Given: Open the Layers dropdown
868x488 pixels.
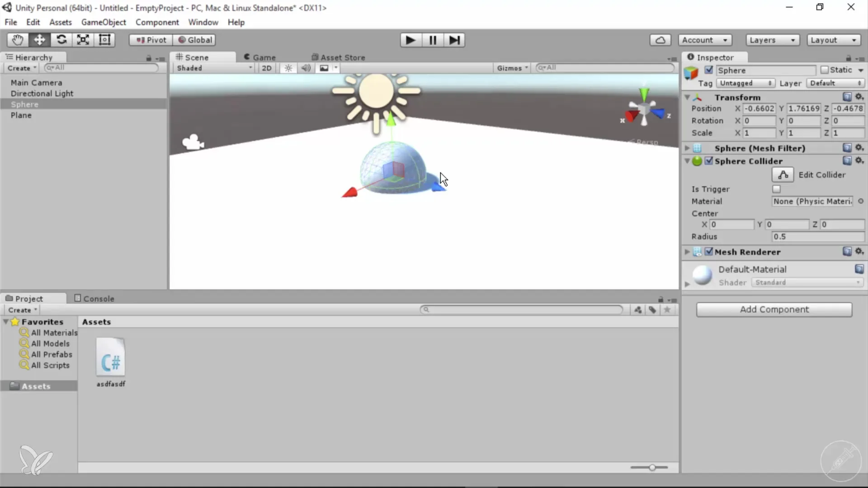Looking at the screenshot, I should pyautogui.click(x=772, y=40).
